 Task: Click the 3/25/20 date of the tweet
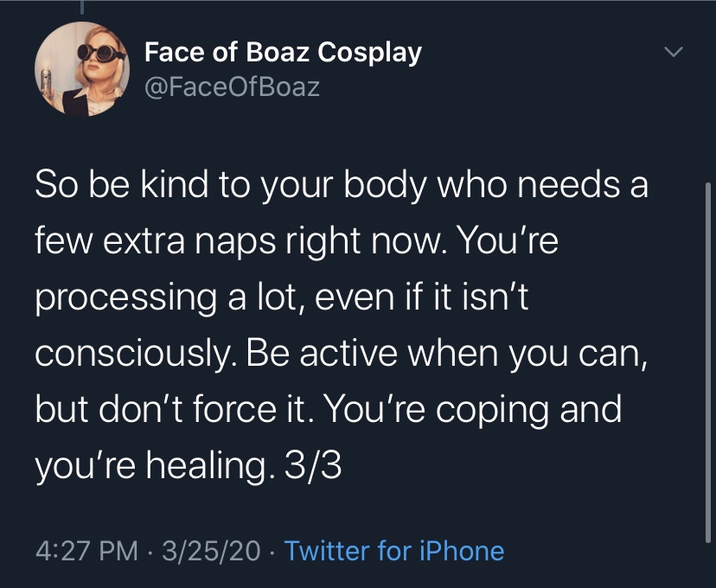211,551
